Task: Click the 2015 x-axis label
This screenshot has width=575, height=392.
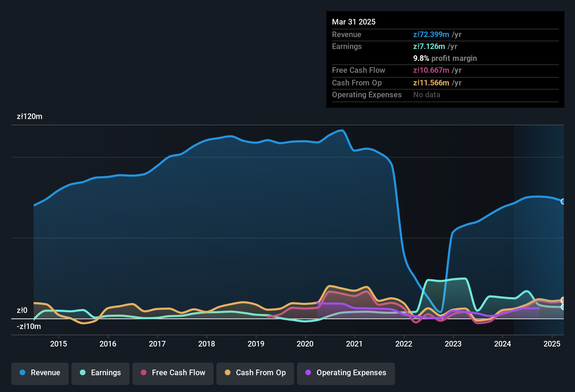Action: (58, 344)
